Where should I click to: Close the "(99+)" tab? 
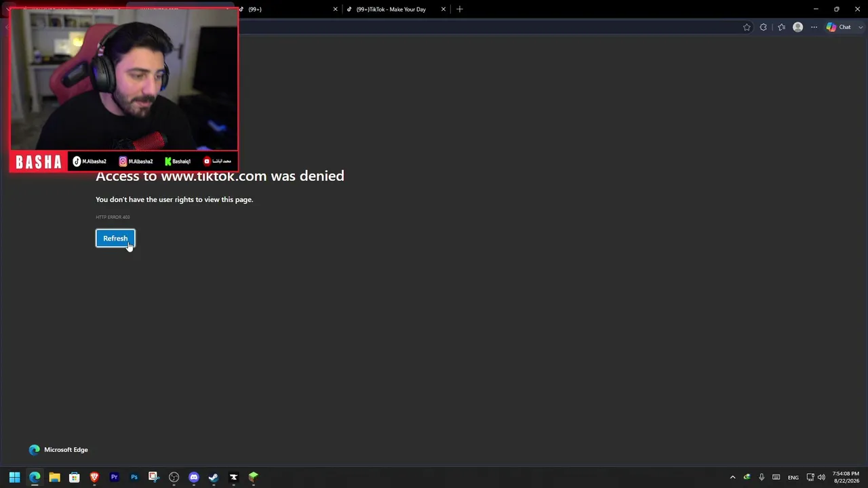point(335,9)
